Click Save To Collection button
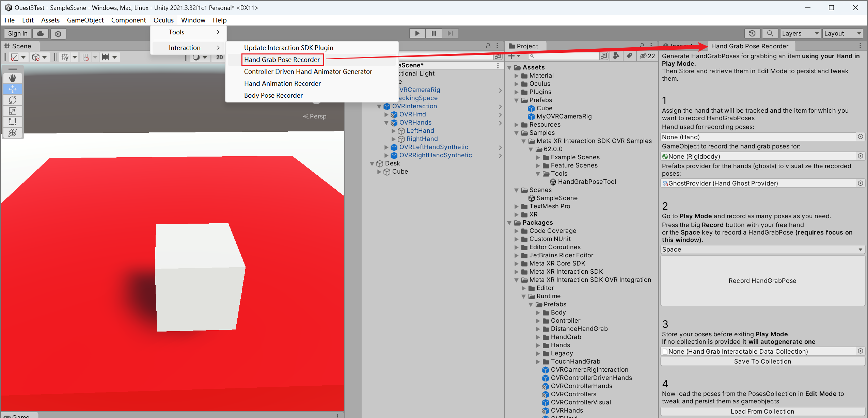Screen dimensions: 868x418 pos(762,361)
